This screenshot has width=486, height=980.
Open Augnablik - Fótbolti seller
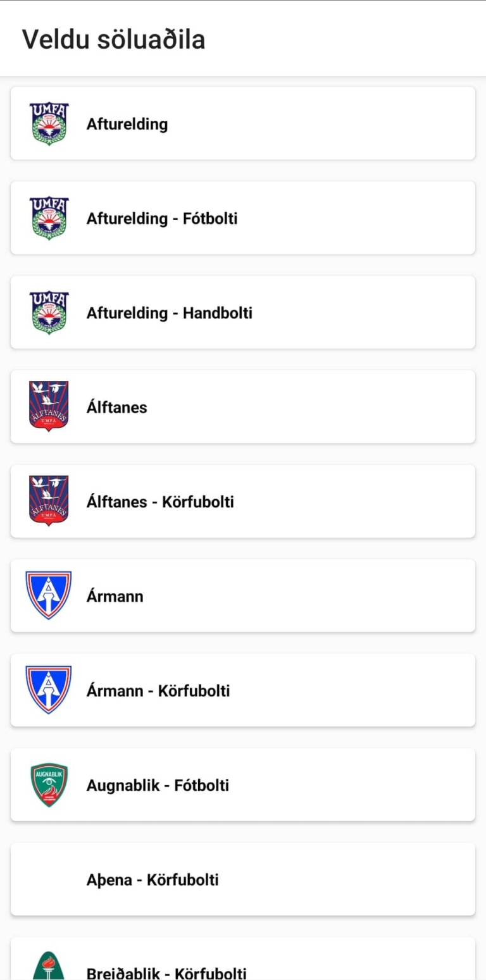coord(243,785)
